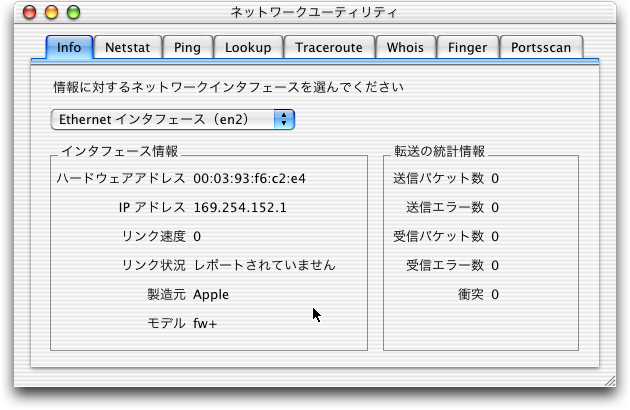Switch to the Finger tab
This screenshot has height=410, width=630.
coord(467,47)
